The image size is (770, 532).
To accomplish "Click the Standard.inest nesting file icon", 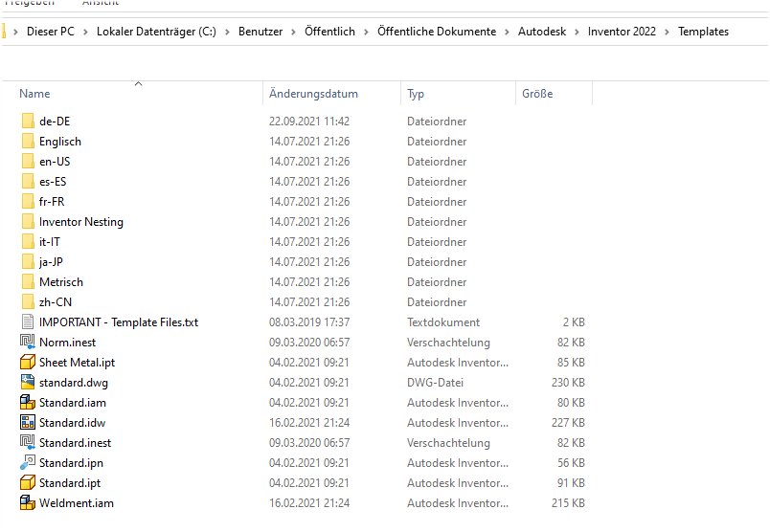I will pos(28,442).
